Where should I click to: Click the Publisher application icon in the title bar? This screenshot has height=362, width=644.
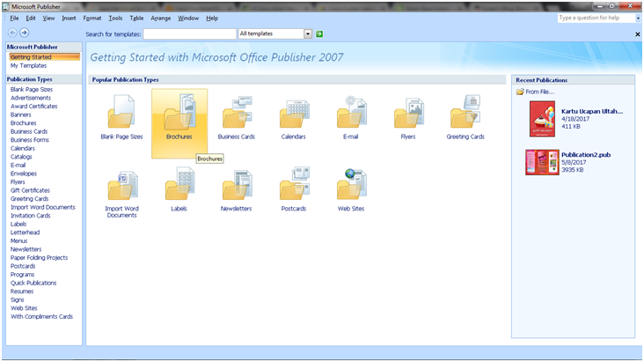[x=6, y=6]
